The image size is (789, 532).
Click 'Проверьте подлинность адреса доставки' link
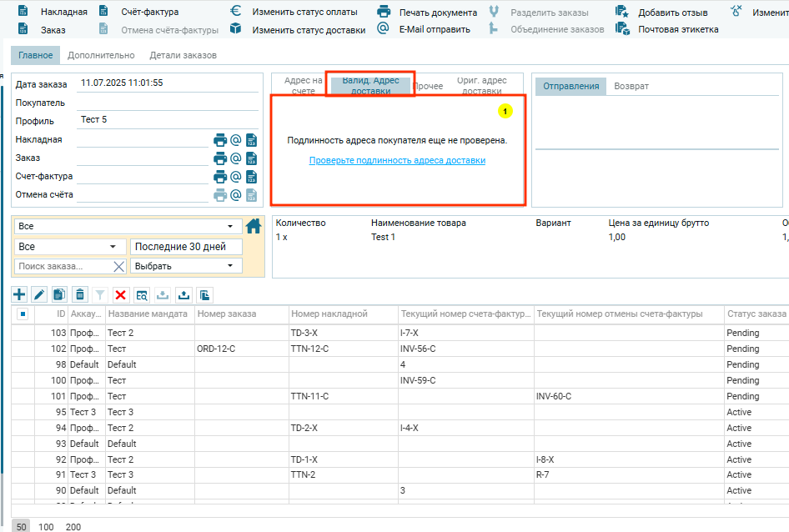[x=397, y=161]
